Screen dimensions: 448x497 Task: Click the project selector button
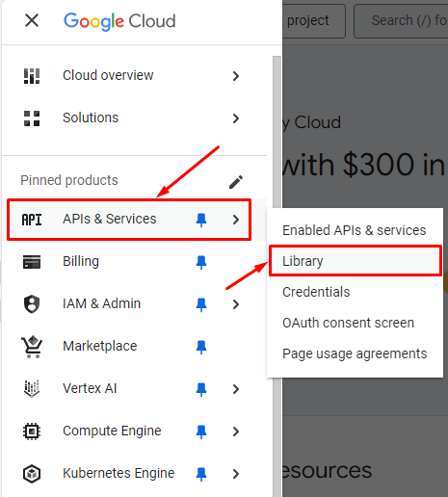click(314, 21)
